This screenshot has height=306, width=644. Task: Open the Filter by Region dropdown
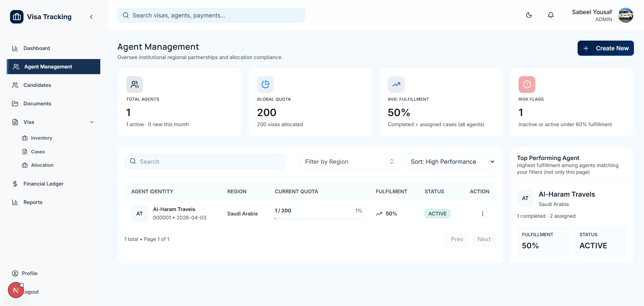[350, 162]
